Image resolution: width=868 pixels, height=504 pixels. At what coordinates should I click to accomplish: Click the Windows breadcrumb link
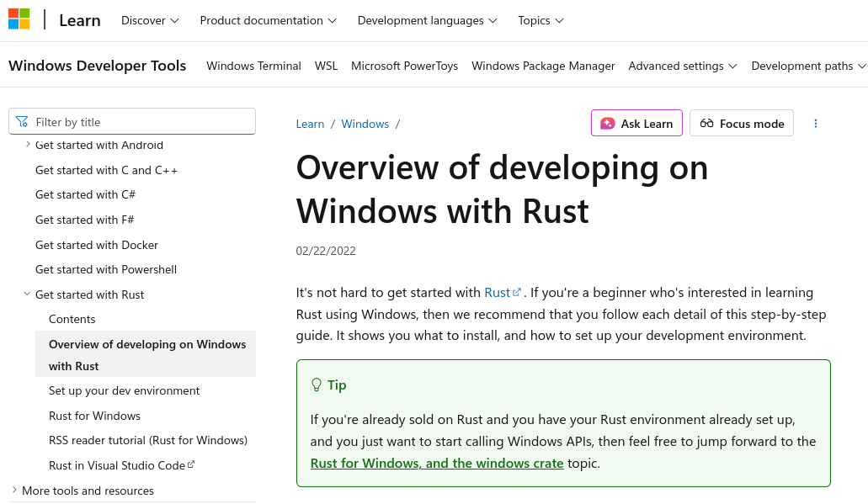pyautogui.click(x=365, y=124)
